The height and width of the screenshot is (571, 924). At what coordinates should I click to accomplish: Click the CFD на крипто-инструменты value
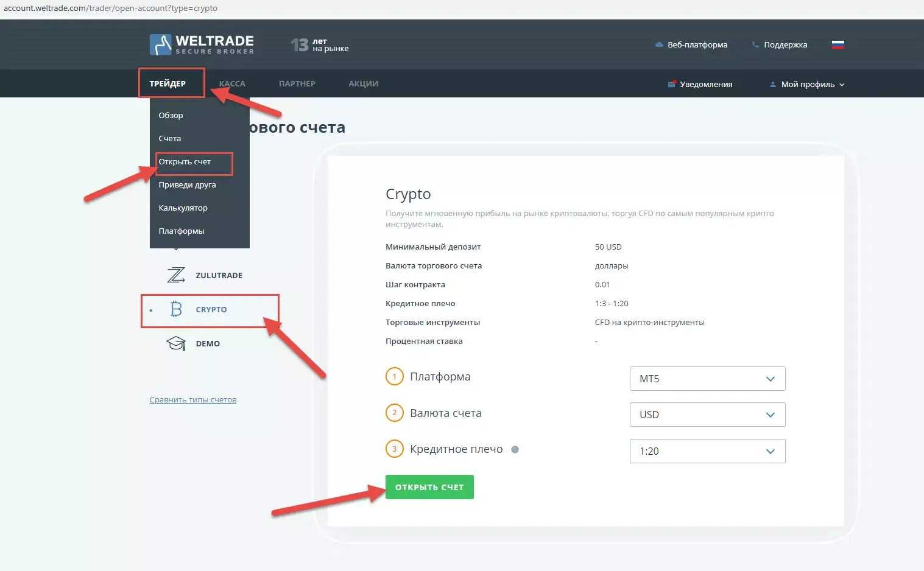point(650,322)
